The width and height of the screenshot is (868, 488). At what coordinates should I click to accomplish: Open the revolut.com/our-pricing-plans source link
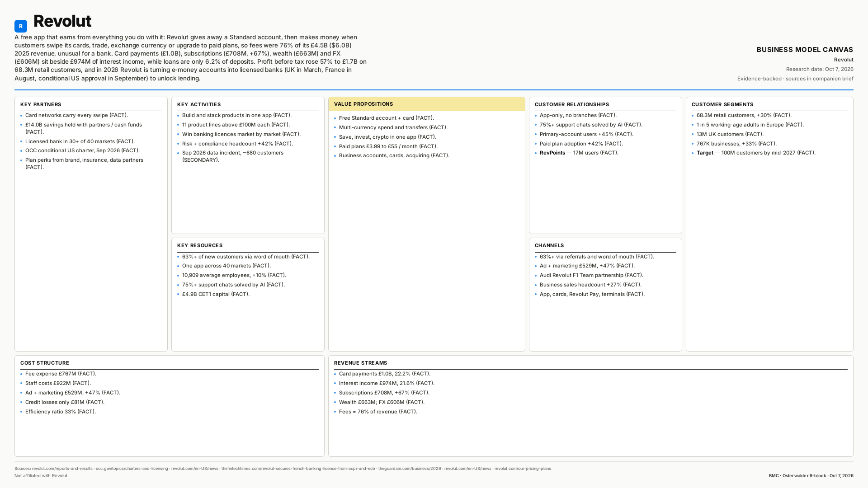(x=523, y=469)
